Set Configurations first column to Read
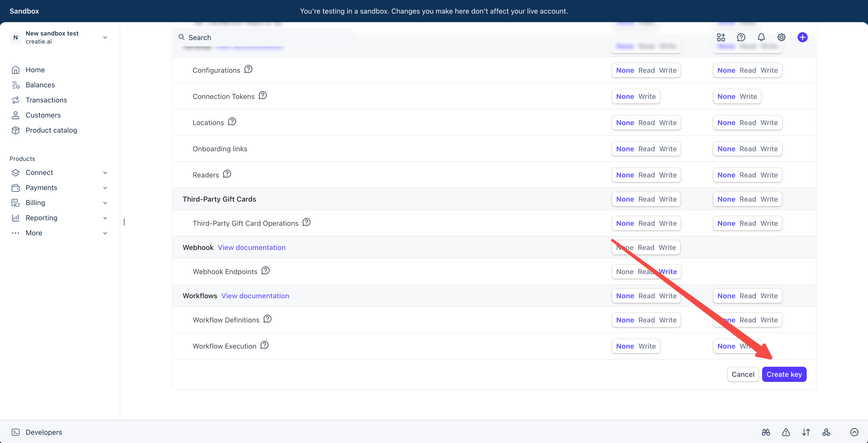The height and width of the screenshot is (443, 868). (646, 70)
